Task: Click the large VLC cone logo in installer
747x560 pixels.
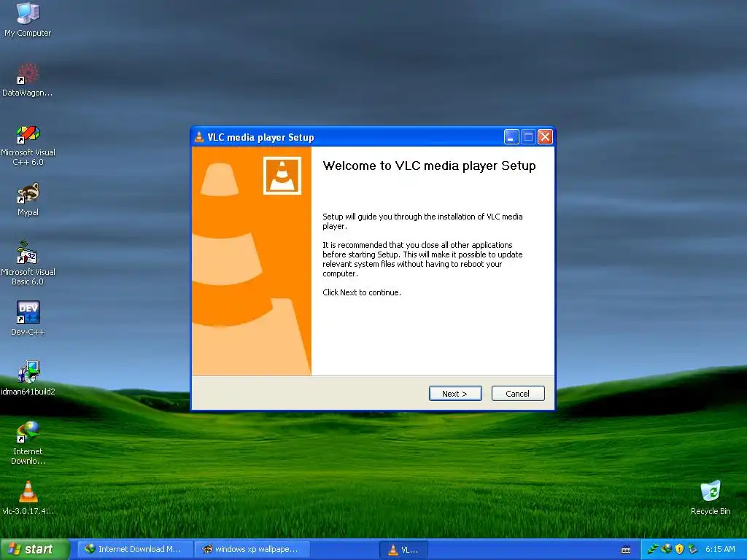Action: [x=282, y=176]
